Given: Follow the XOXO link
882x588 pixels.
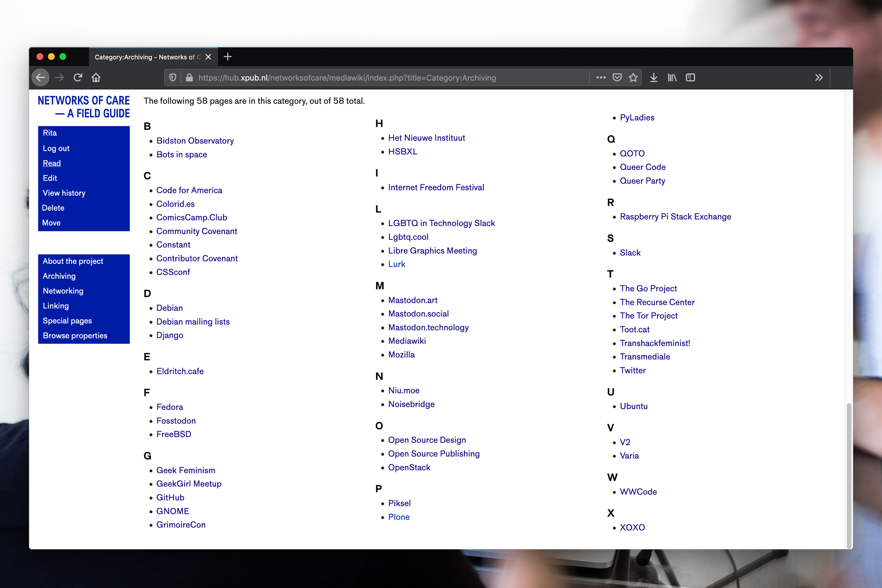Looking at the screenshot, I should (x=632, y=528).
